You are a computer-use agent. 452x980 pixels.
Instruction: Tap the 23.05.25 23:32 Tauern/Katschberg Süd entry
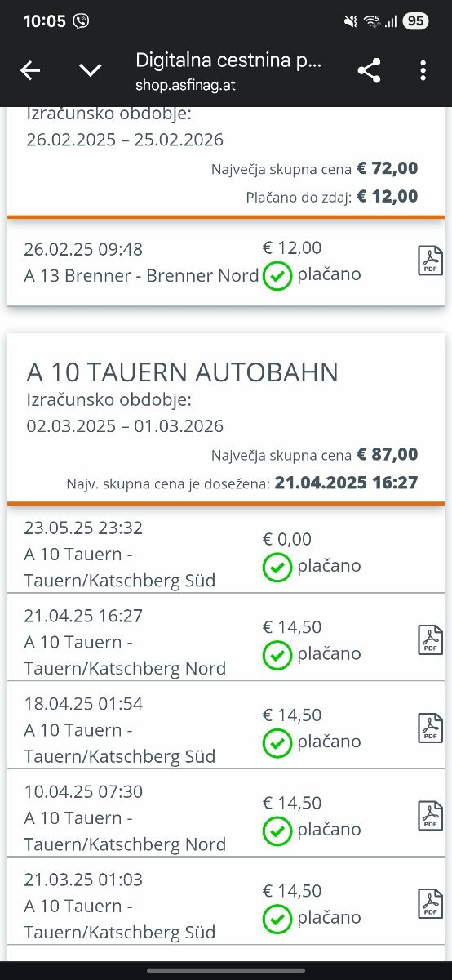point(226,555)
